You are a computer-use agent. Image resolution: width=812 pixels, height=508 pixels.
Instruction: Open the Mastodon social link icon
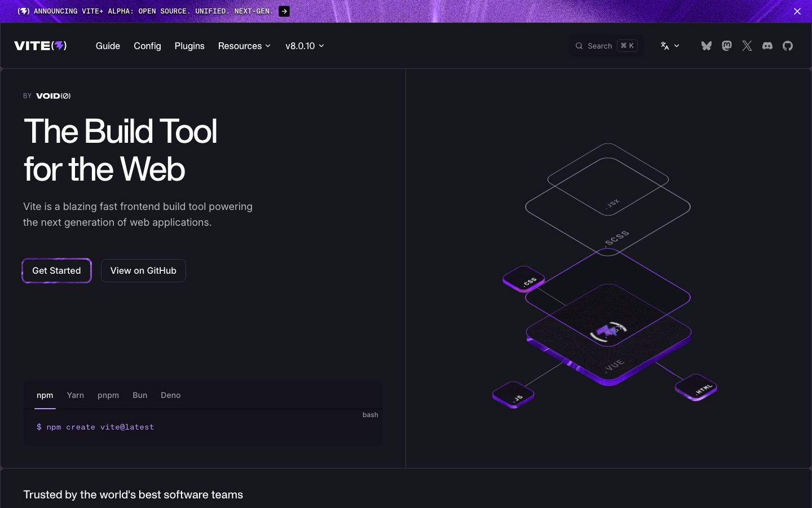click(x=727, y=46)
